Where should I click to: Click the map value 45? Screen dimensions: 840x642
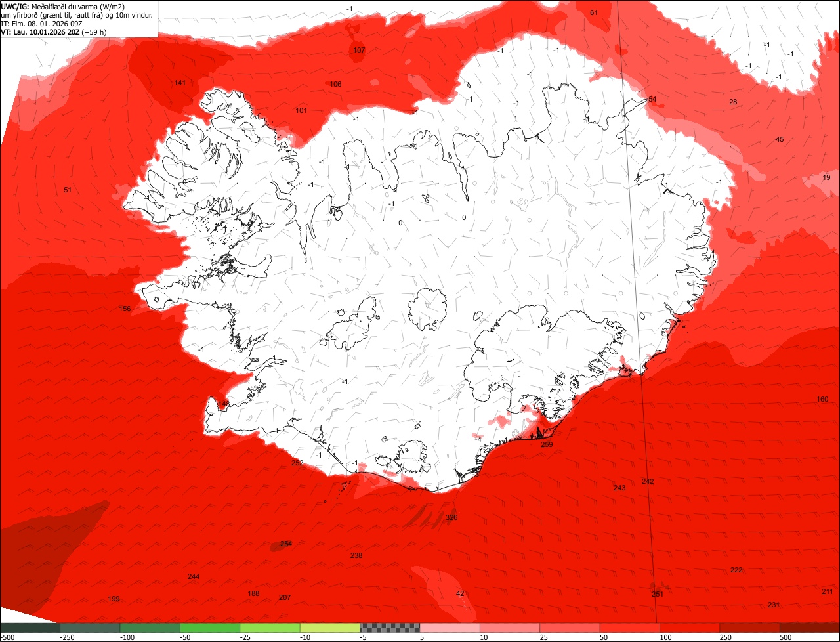pyautogui.click(x=780, y=139)
